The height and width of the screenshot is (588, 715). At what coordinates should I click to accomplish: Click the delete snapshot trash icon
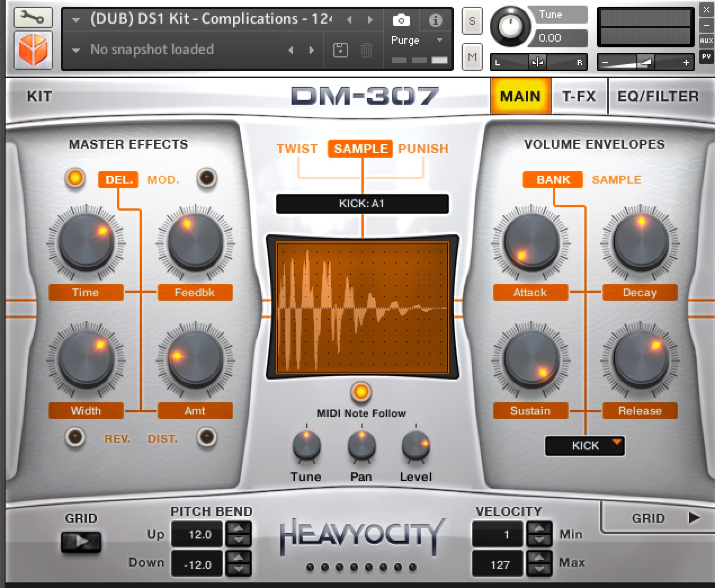coord(367,50)
